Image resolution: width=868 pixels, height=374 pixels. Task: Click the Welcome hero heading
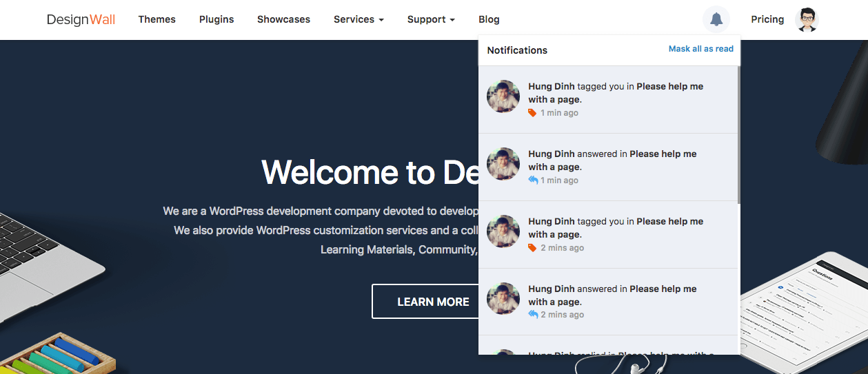(370, 172)
